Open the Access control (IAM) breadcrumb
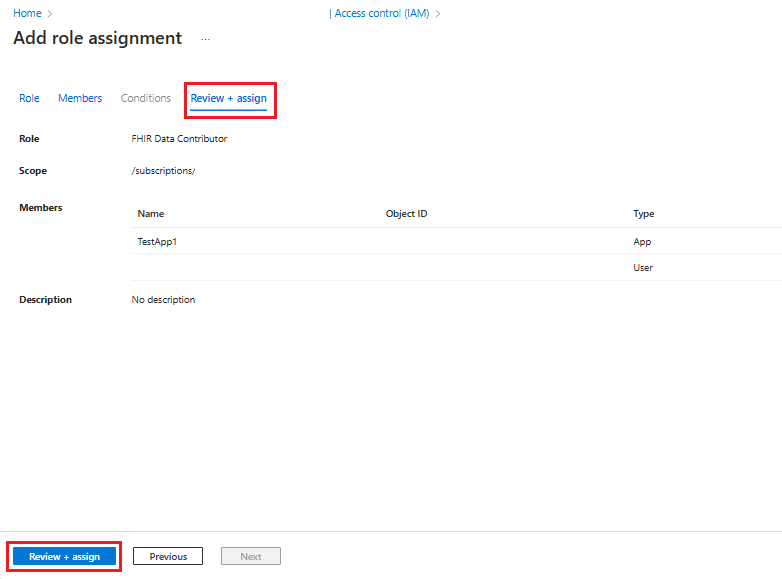 click(380, 13)
